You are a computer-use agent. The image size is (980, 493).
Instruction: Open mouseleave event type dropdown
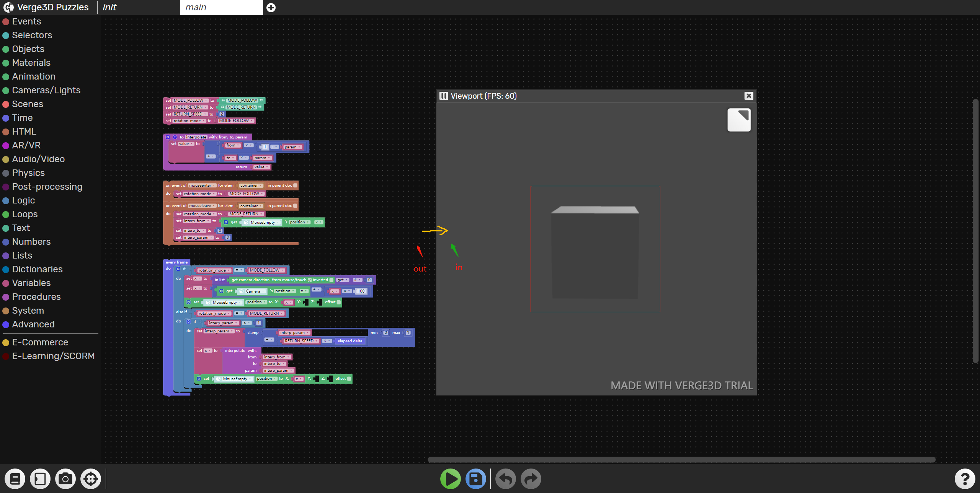[203, 206]
